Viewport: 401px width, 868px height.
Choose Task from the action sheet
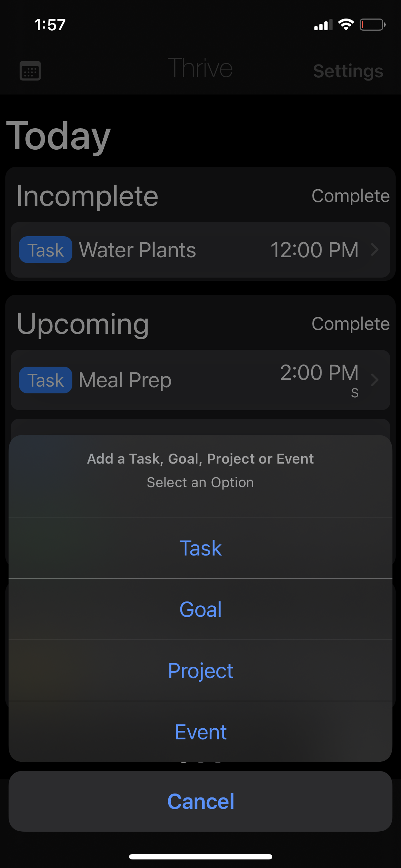click(201, 548)
